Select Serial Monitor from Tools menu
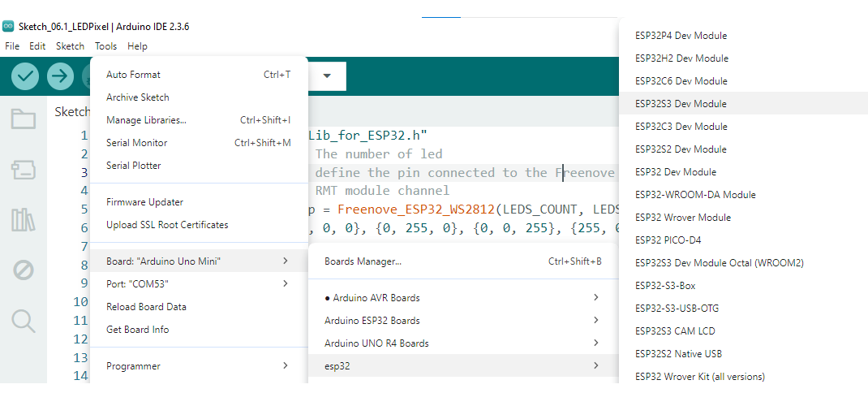The width and height of the screenshot is (868, 393). point(137,143)
